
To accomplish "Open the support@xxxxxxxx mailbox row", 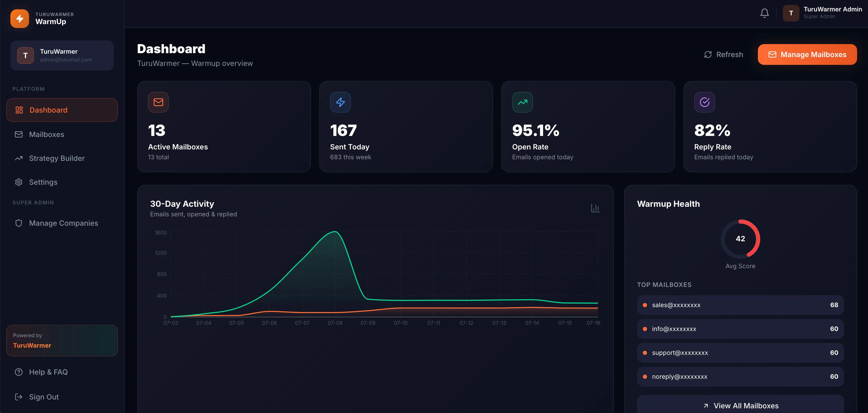I will pyautogui.click(x=740, y=353).
